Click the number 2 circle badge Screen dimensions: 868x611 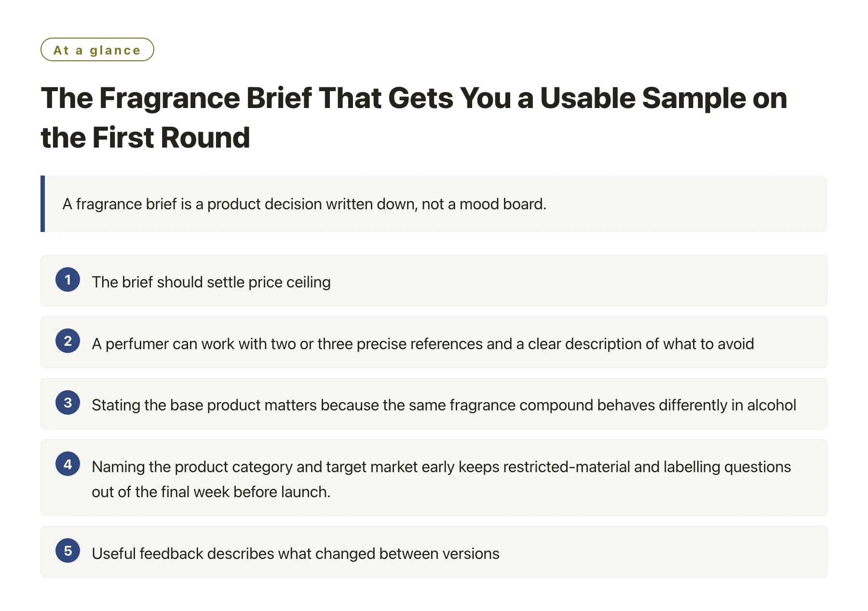(x=68, y=341)
